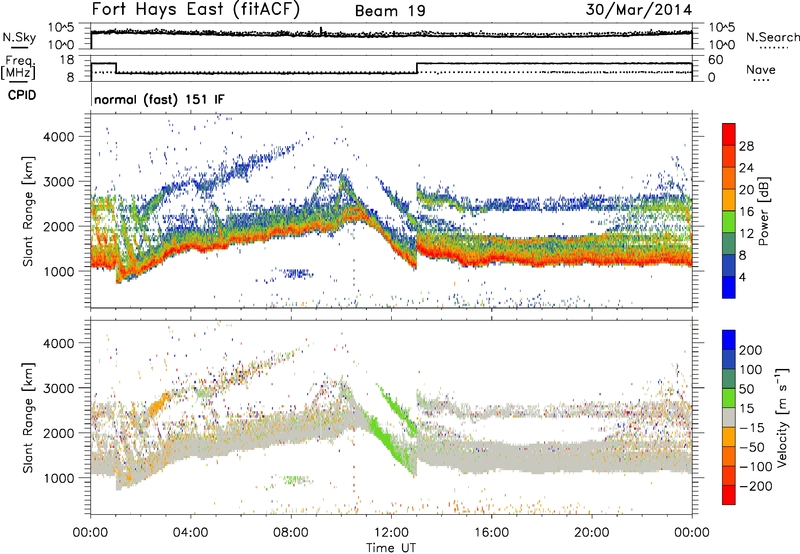Click the text normal (fast) 151 IF

pyautogui.click(x=159, y=99)
